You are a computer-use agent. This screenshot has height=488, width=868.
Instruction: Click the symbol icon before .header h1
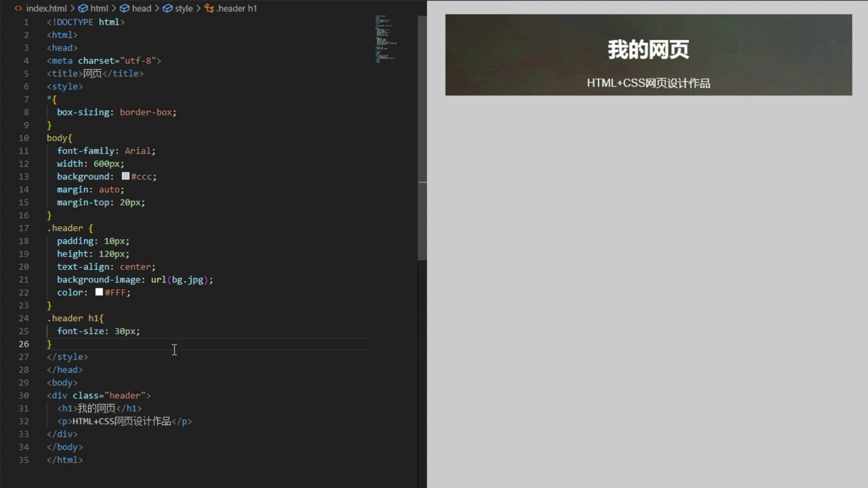tap(208, 8)
